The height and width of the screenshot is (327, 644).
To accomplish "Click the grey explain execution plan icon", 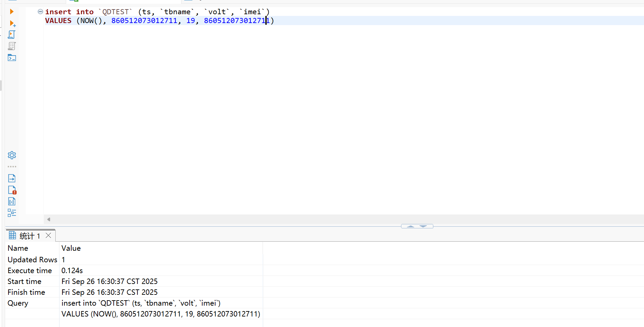I will pyautogui.click(x=12, y=46).
